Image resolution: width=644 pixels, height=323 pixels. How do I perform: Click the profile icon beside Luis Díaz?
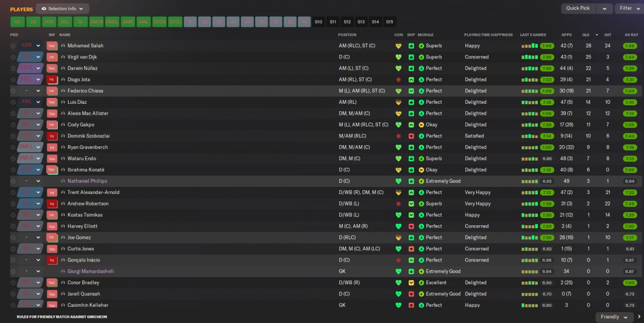[x=63, y=102]
